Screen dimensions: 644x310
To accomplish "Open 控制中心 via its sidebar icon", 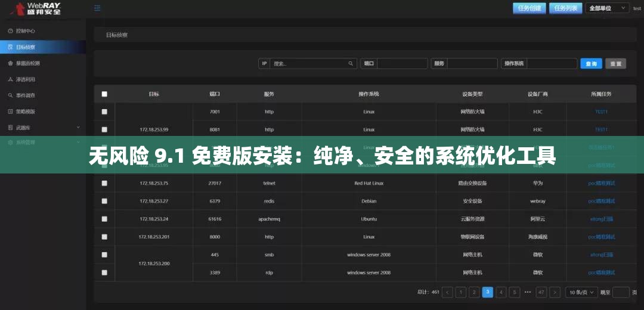I will point(10,31).
